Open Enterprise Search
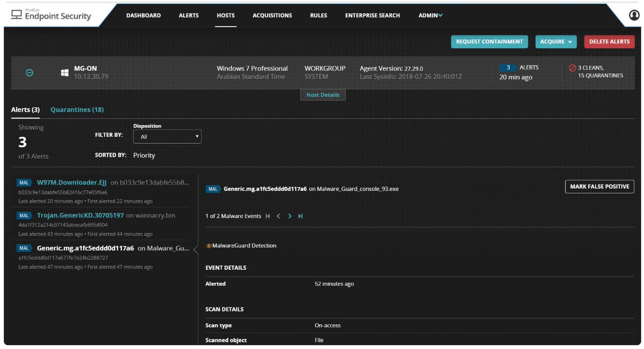644x349 pixels. tap(372, 16)
